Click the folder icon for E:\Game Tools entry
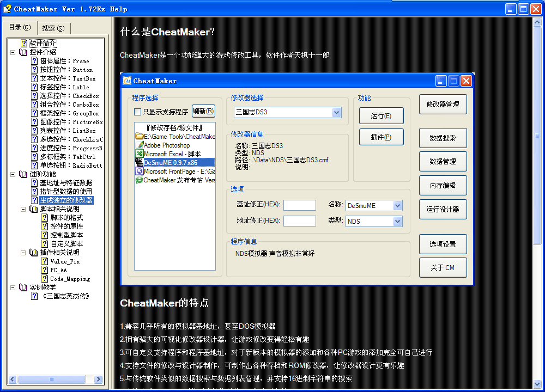 (x=140, y=136)
